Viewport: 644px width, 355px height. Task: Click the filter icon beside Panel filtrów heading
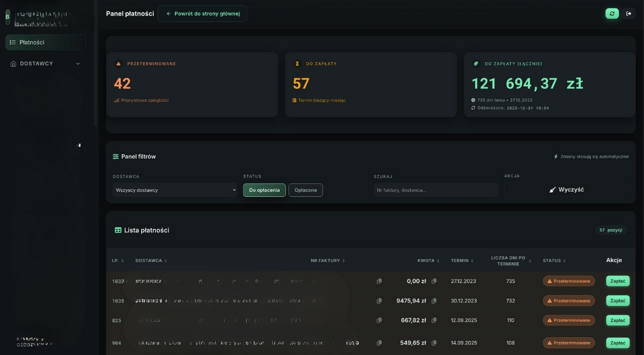[116, 157]
